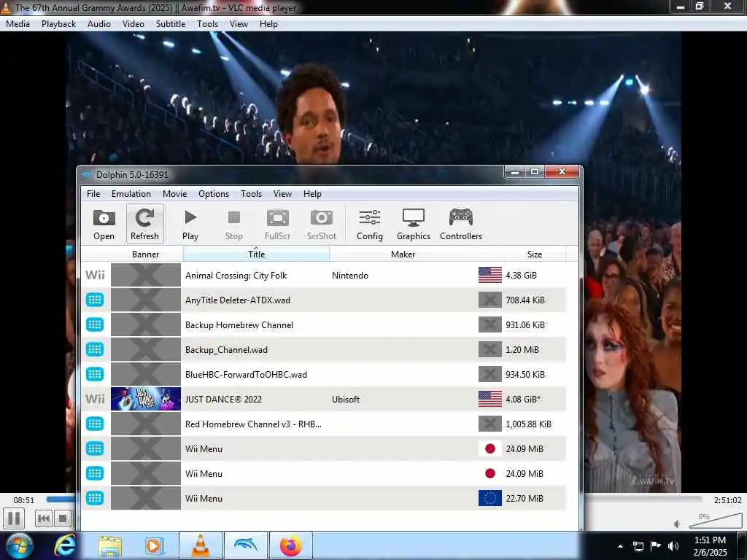Open Windows Media Player from the taskbar
This screenshot has height=560, width=747.
click(x=154, y=545)
